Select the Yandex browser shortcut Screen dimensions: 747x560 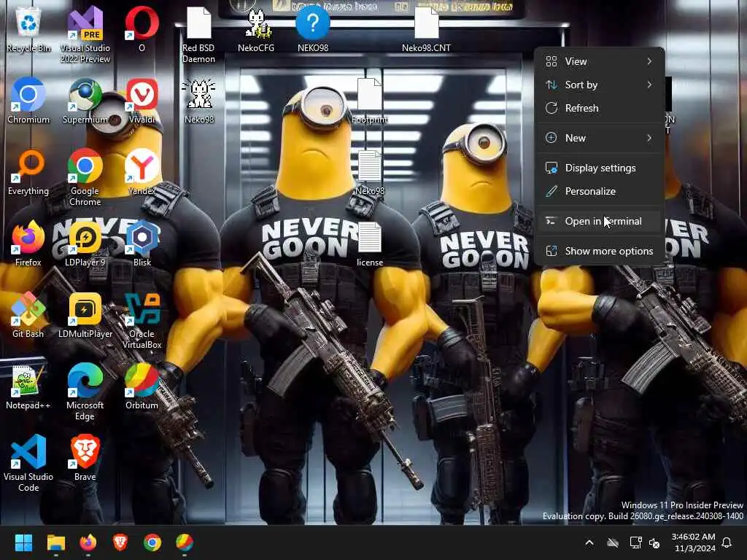click(142, 172)
